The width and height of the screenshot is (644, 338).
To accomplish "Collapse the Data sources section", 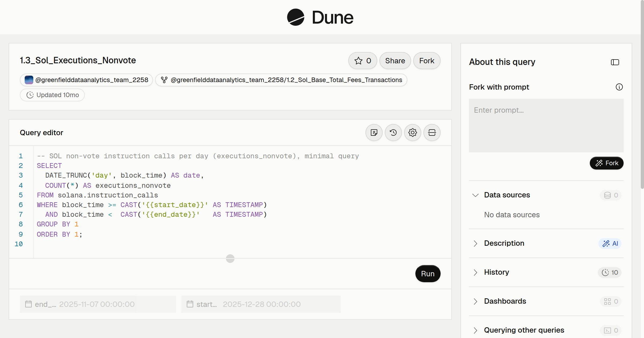I will coord(475,195).
